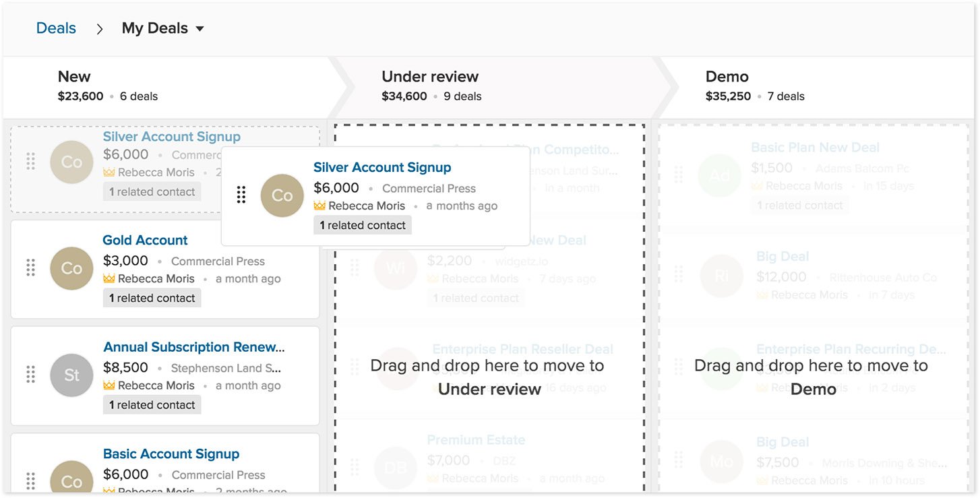The image size is (980, 498).
Task: Click Stephenson Land S... company name
Action: pyautogui.click(x=226, y=368)
